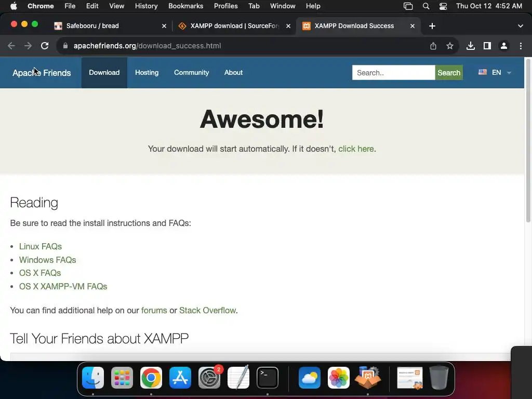532x399 pixels.
Task: Open the Hosting nav link
Action: click(x=147, y=73)
